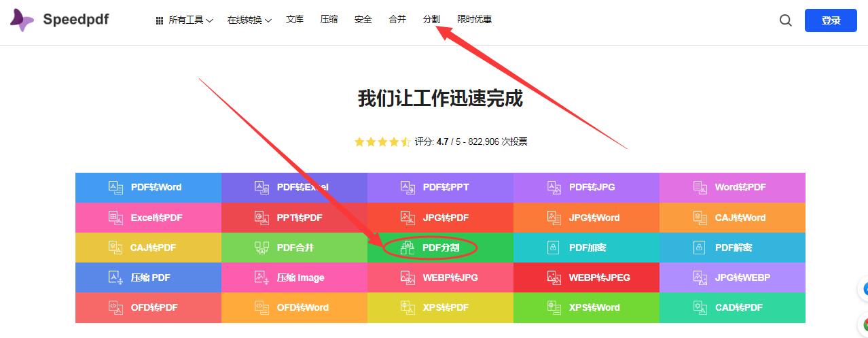The image size is (868, 338).
Task: Click the PDF转JPG tile icon
Action: coord(554,187)
